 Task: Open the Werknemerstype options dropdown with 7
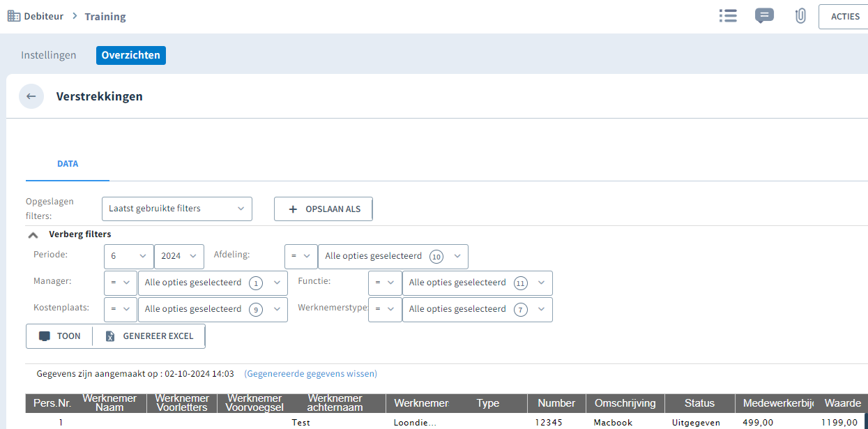click(x=478, y=309)
